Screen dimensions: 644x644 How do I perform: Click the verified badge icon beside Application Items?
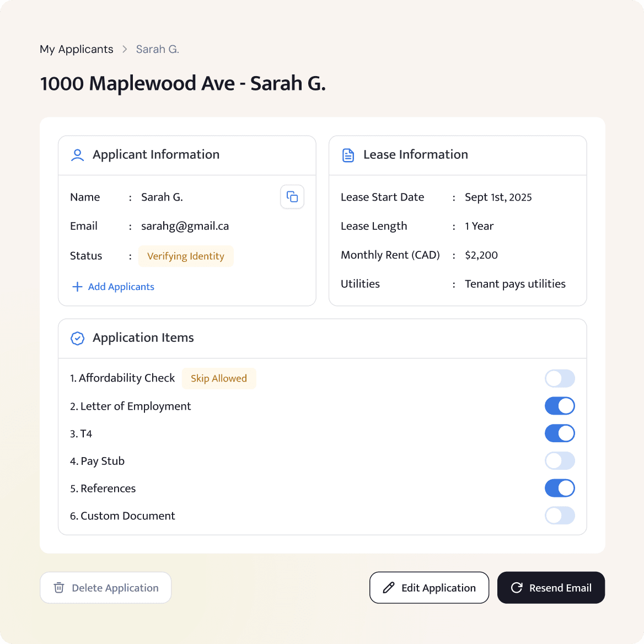[78, 338]
